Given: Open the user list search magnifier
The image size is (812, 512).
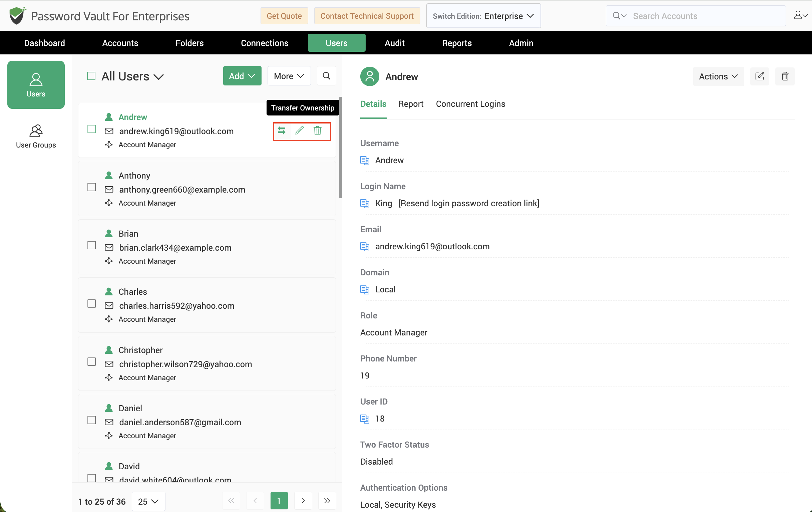Looking at the screenshot, I should [x=326, y=76].
